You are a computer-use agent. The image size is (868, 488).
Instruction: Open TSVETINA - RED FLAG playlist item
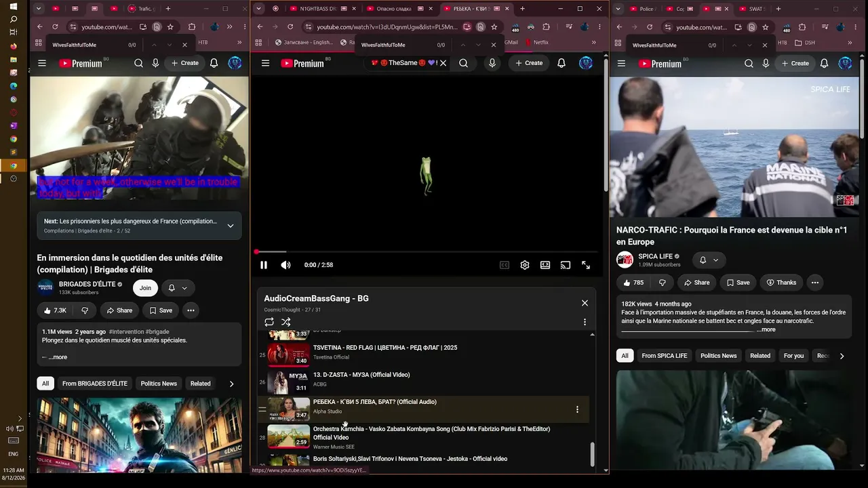(423, 353)
